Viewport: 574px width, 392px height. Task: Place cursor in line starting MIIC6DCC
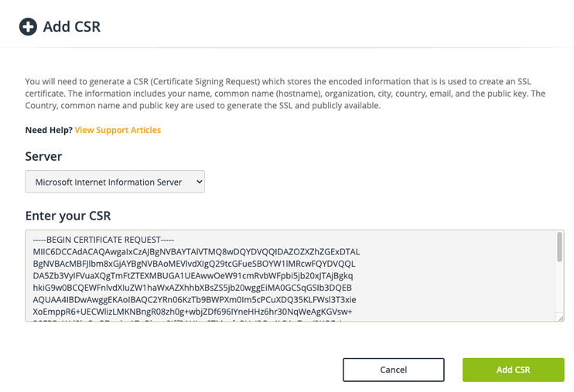pyautogui.click(x=196, y=252)
